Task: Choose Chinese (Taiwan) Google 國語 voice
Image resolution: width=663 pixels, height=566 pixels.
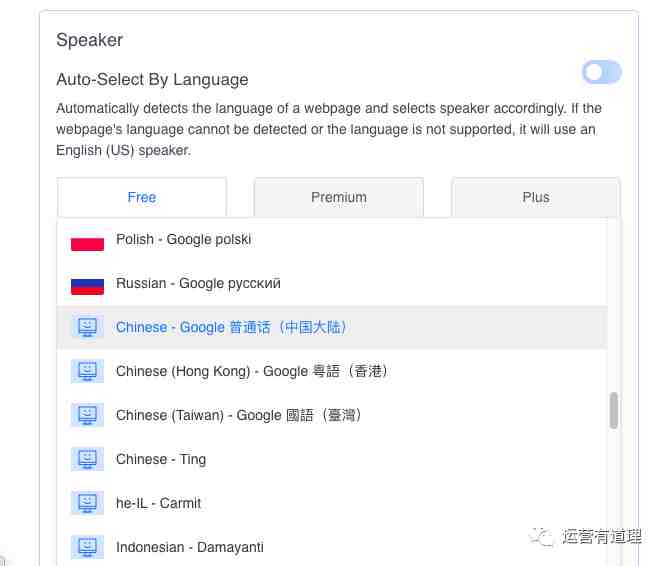Action: coord(332,416)
